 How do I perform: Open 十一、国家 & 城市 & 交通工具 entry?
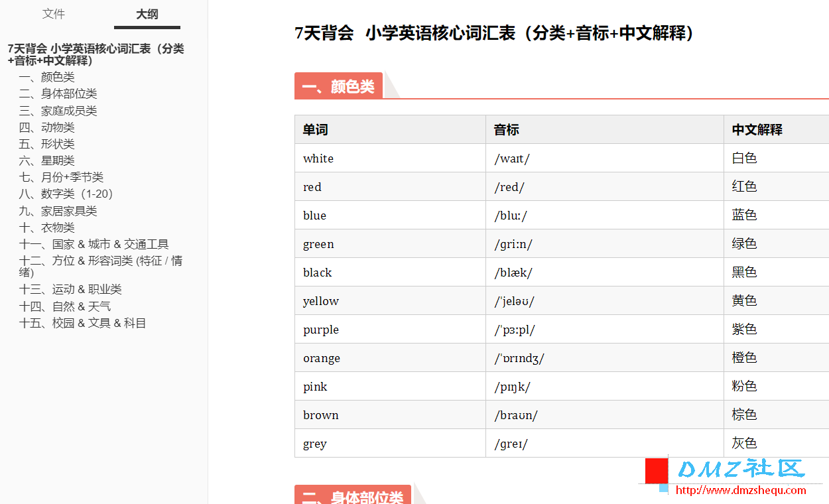(x=94, y=244)
